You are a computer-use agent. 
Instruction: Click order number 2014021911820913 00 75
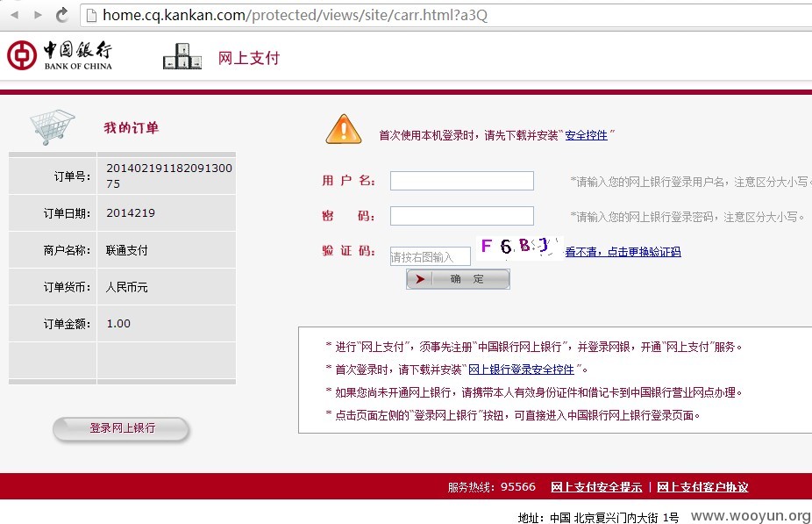click(x=169, y=176)
